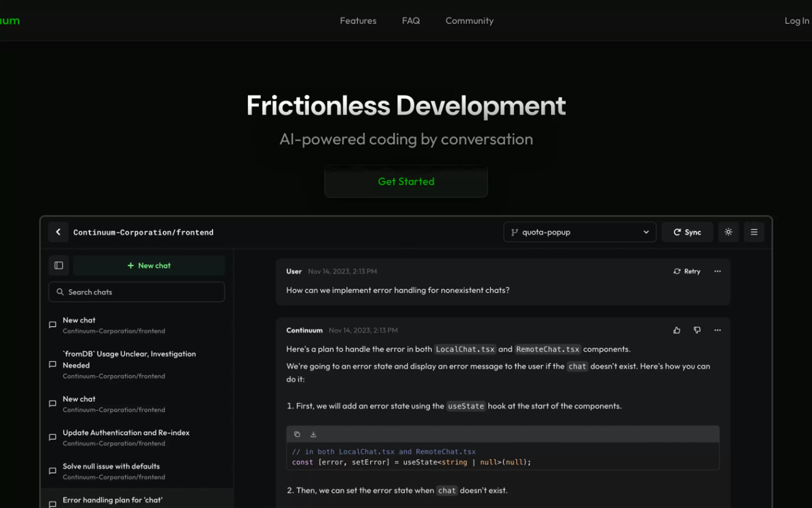Start a New chat with the plus button
This screenshot has width=812, height=508.
pos(149,266)
